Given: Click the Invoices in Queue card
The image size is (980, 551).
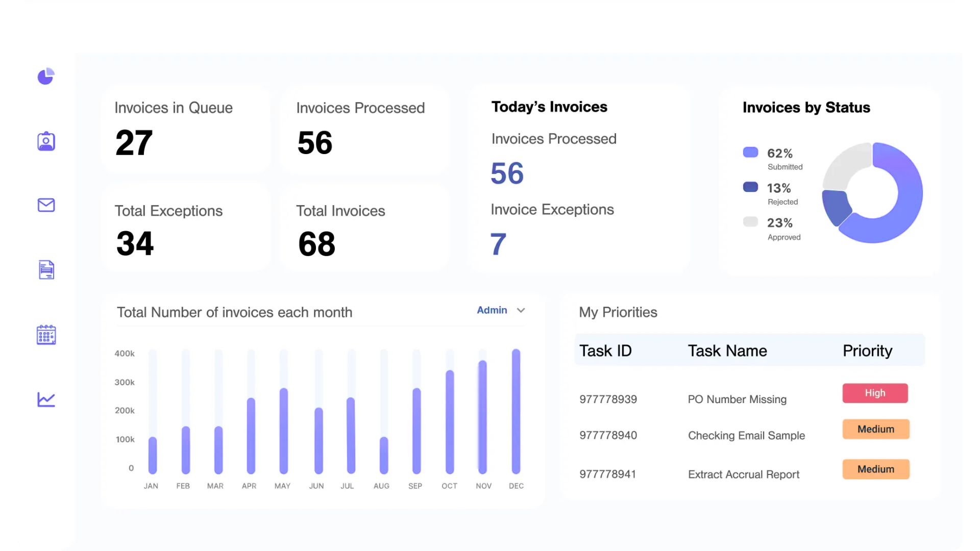Looking at the screenshot, I should (186, 130).
